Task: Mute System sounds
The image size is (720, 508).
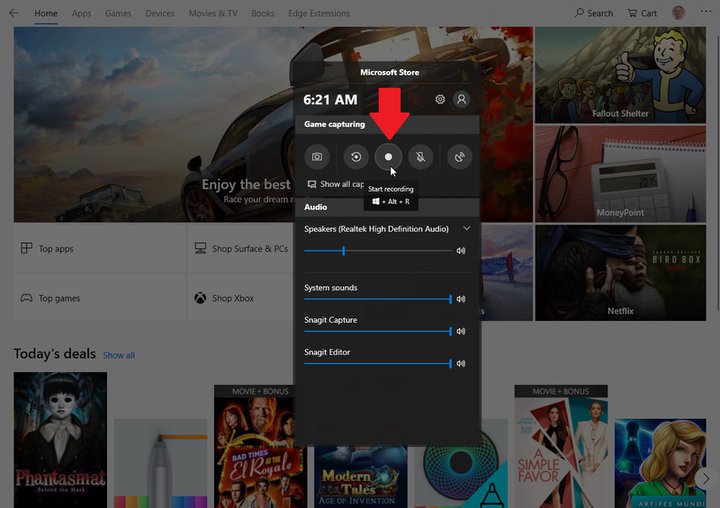Action: pos(461,299)
